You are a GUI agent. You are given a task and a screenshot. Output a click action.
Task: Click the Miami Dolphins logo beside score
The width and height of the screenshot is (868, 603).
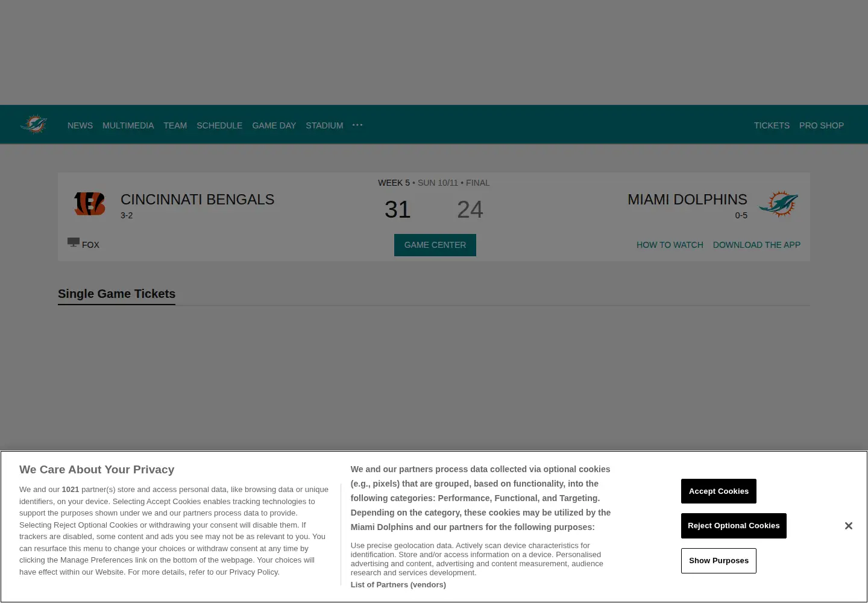tap(779, 204)
